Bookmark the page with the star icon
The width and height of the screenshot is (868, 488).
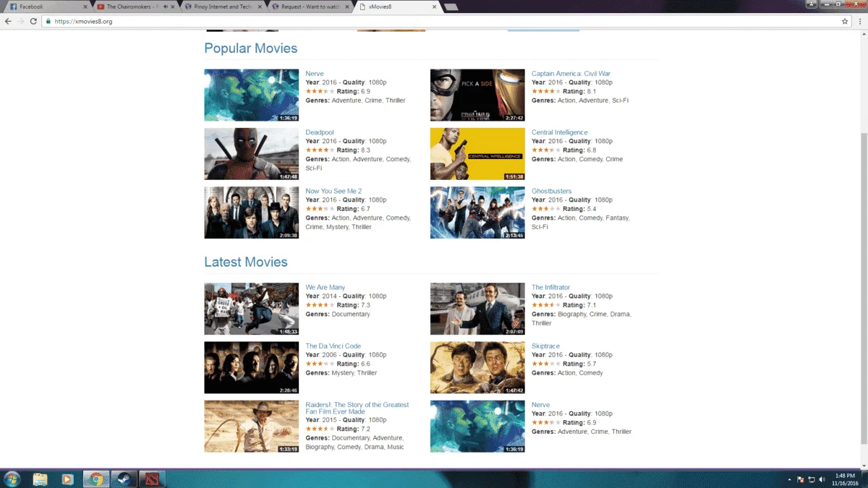point(845,22)
